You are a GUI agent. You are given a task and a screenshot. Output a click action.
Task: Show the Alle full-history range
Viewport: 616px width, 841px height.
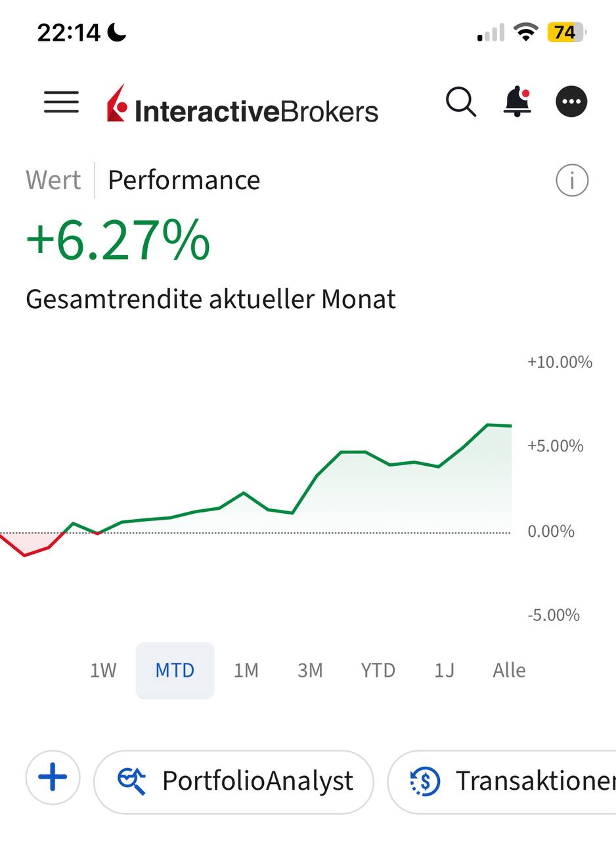509,670
